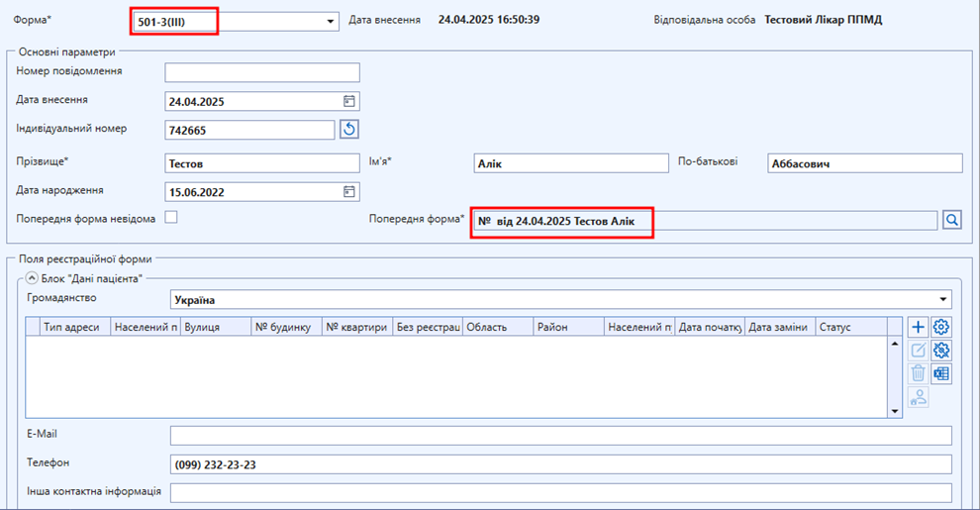Export address table to Excel

click(x=941, y=373)
